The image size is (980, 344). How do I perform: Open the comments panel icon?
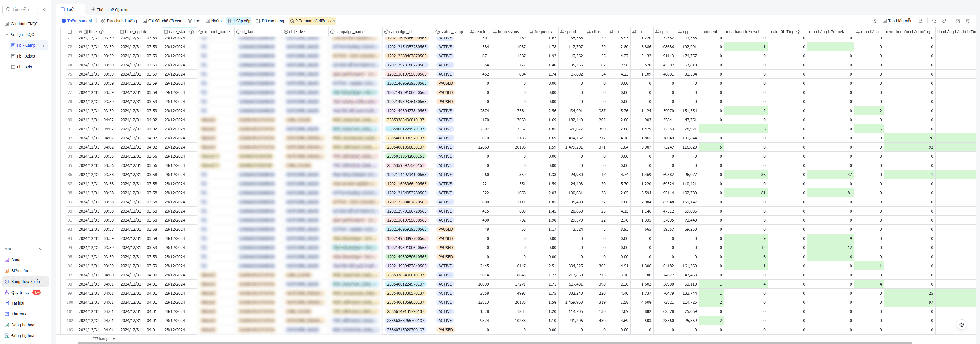[x=968, y=21]
